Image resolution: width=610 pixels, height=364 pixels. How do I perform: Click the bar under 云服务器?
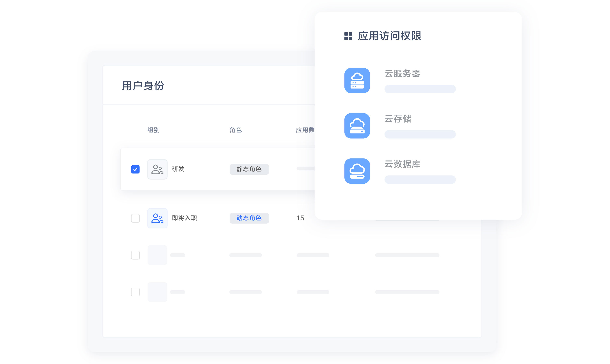pyautogui.click(x=420, y=89)
